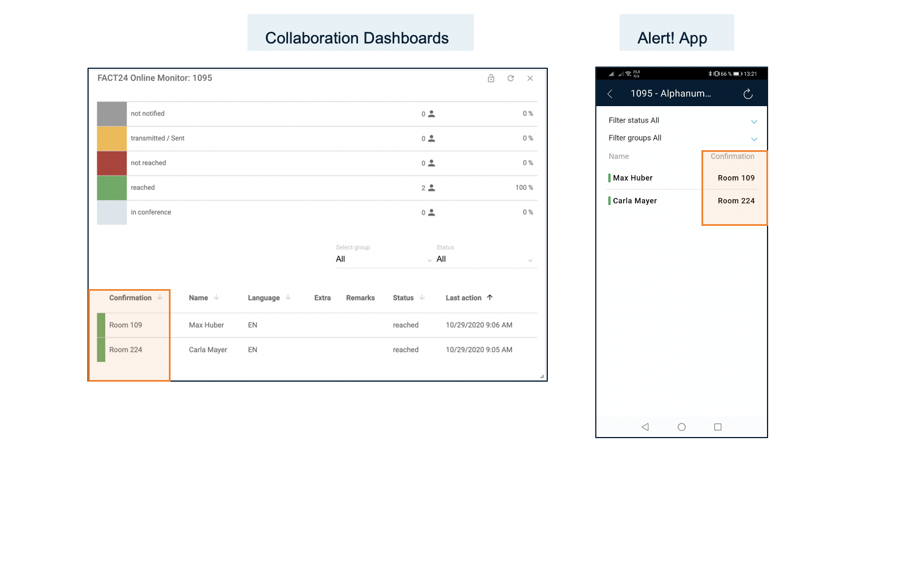This screenshot has height=568, width=924.
Task: Click 'EN' language in Carla Mayer row
Action: 252,350
